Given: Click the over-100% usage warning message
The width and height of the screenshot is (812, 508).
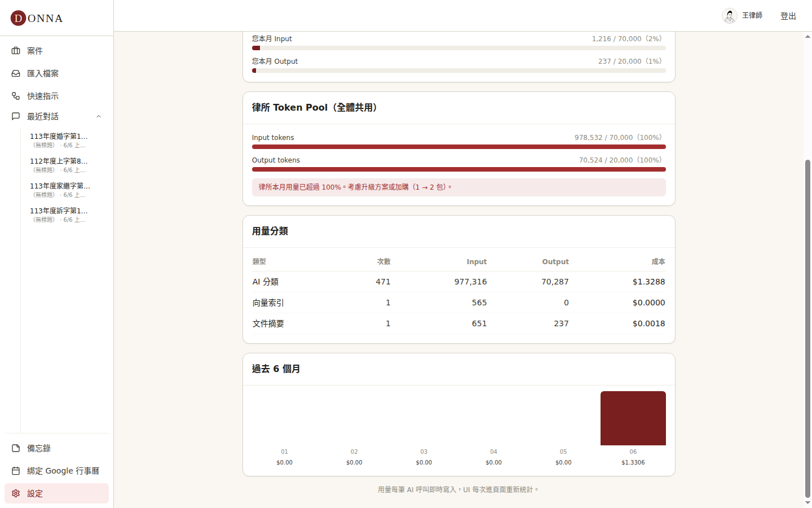Looking at the screenshot, I should click(459, 187).
